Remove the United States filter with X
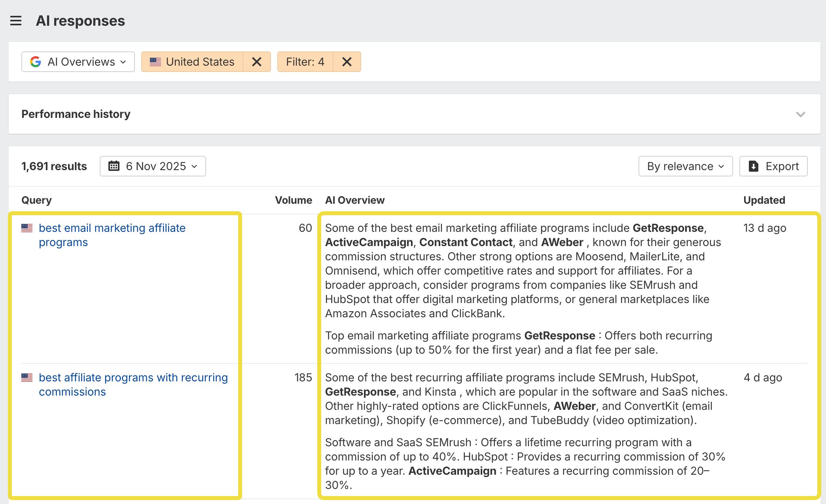Image resolution: width=826 pixels, height=504 pixels. (x=257, y=62)
